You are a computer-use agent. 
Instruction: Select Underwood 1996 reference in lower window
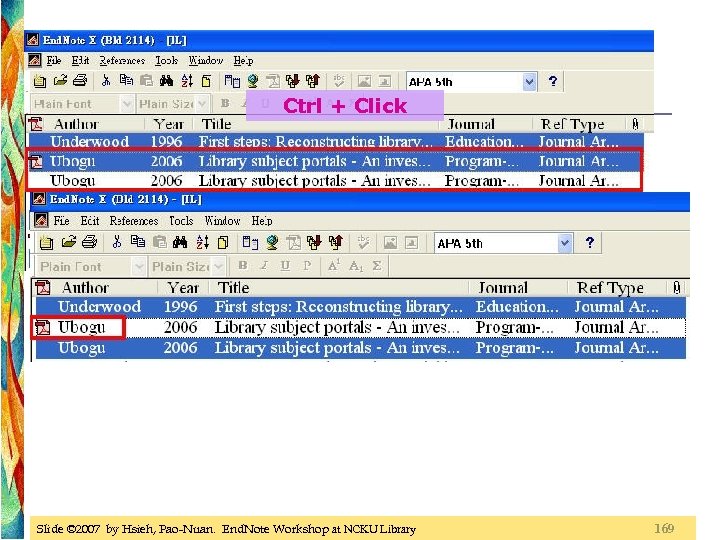tap(361, 307)
